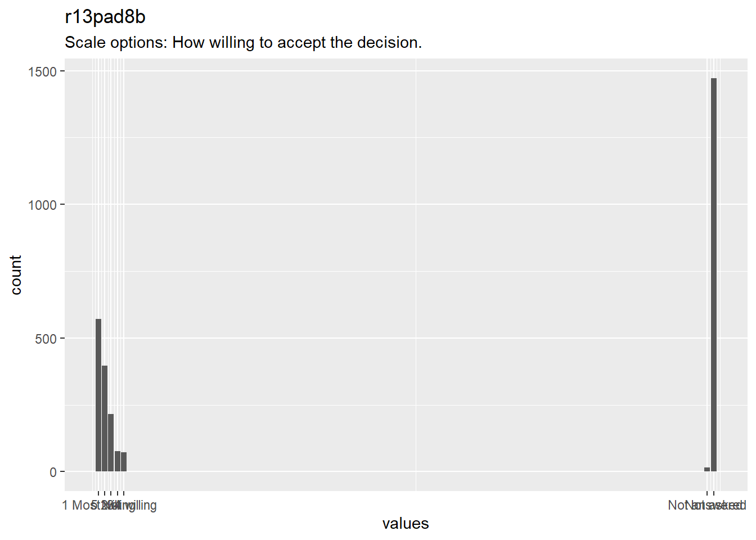The image size is (756, 540).
Task: Click the short bar beside the tallest right bar
Action: (x=707, y=469)
